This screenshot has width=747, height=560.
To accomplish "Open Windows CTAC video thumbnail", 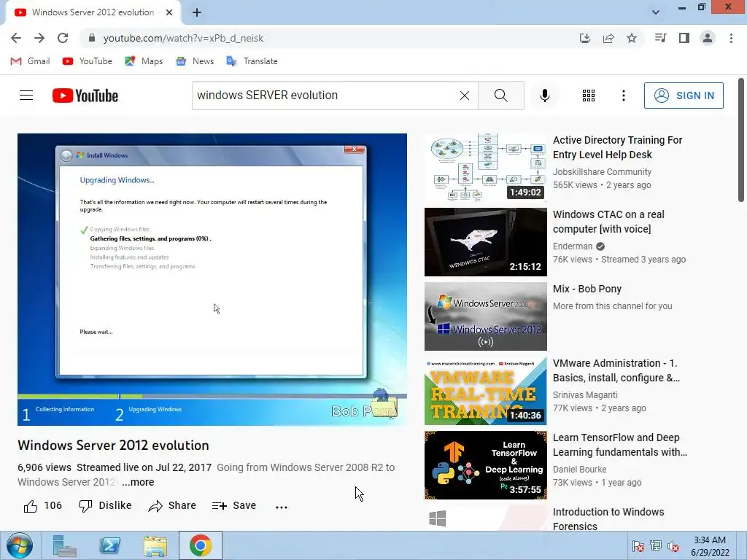I will [x=485, y=242].
